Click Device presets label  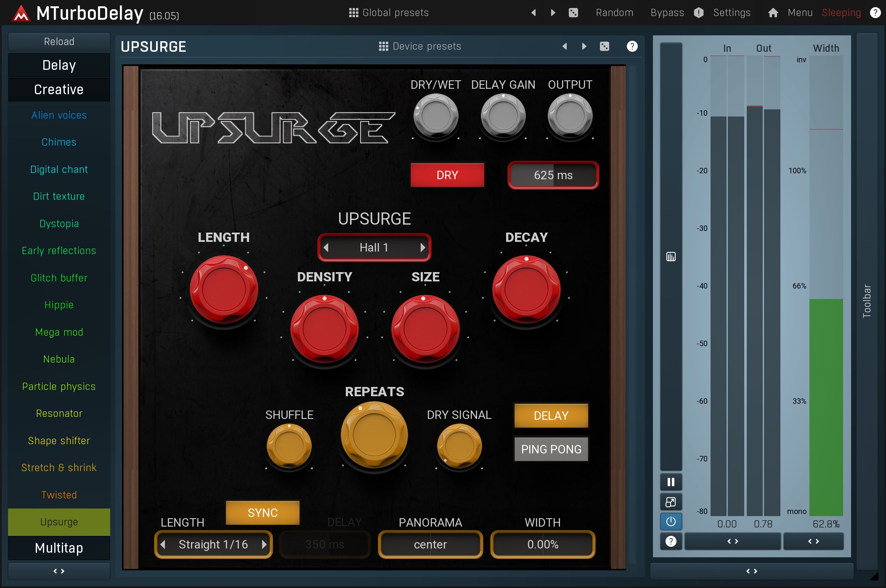pos(427,46)
